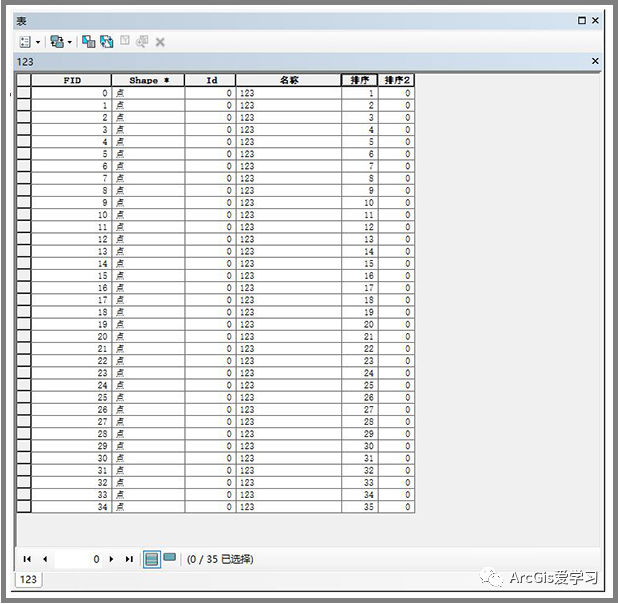Viewport: 618px width, 604px height.
Task: Select row with FID 10
Action: pos(24,215)
